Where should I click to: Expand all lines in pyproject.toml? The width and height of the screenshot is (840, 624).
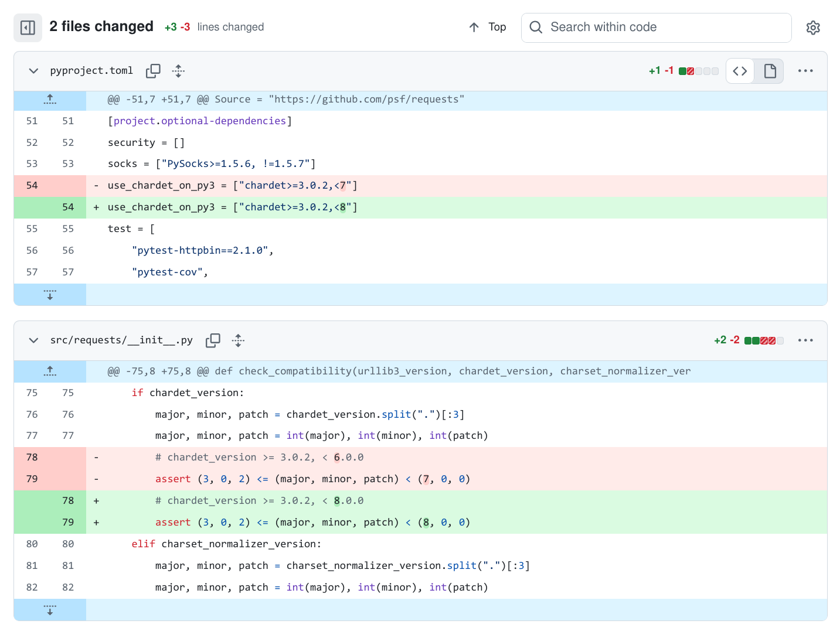(x=178, y=71)
